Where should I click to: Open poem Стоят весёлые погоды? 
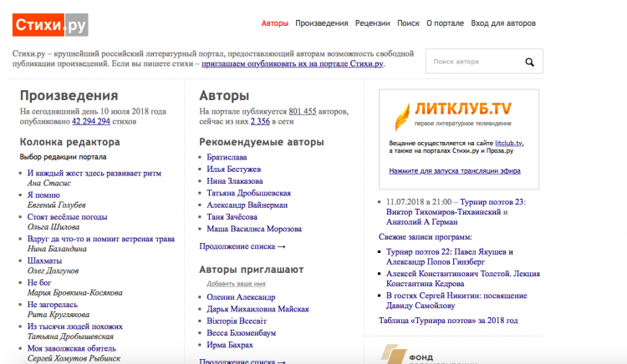[67, 217]
